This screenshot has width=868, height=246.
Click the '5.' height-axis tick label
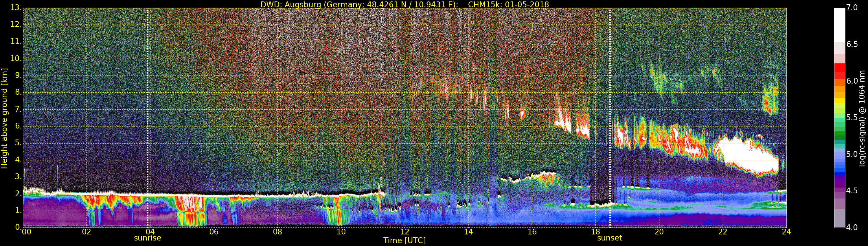pyautogui.click(x=18, y=143)
